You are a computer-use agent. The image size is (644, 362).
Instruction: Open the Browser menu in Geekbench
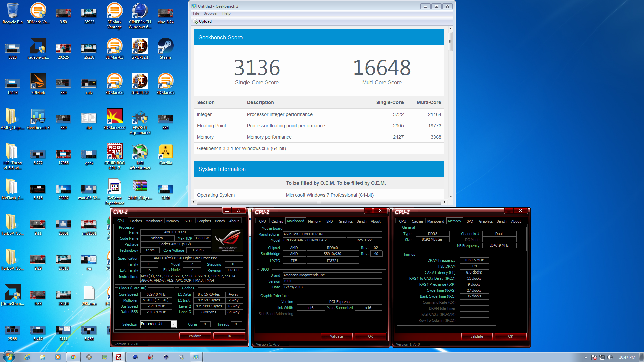pyautogui.click(x=211, y=13)
